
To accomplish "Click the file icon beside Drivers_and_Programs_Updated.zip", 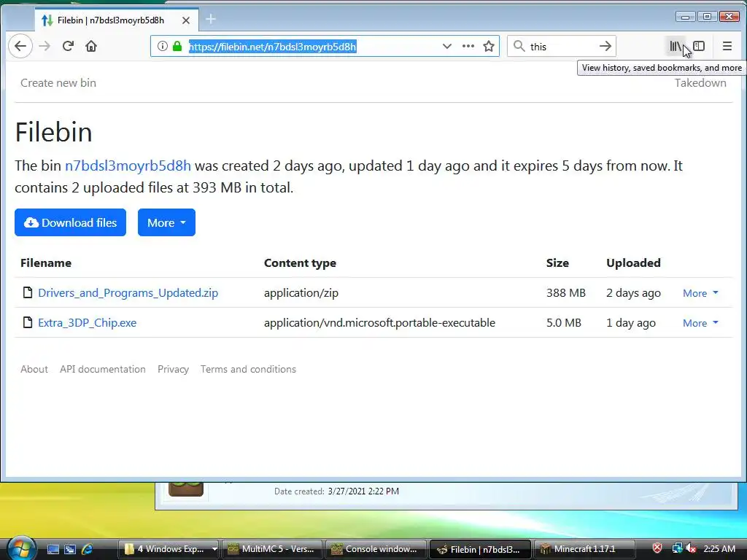I will click(28, 292).
